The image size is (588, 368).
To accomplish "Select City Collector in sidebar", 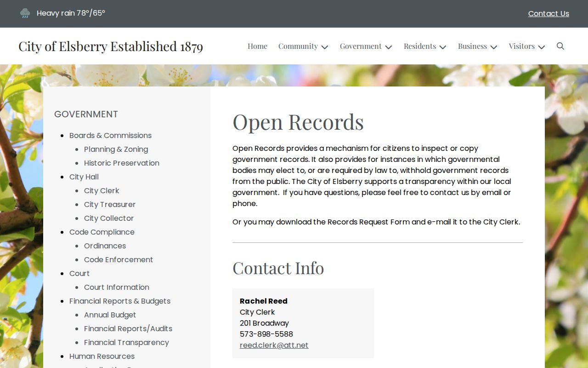I will [109, 218].
